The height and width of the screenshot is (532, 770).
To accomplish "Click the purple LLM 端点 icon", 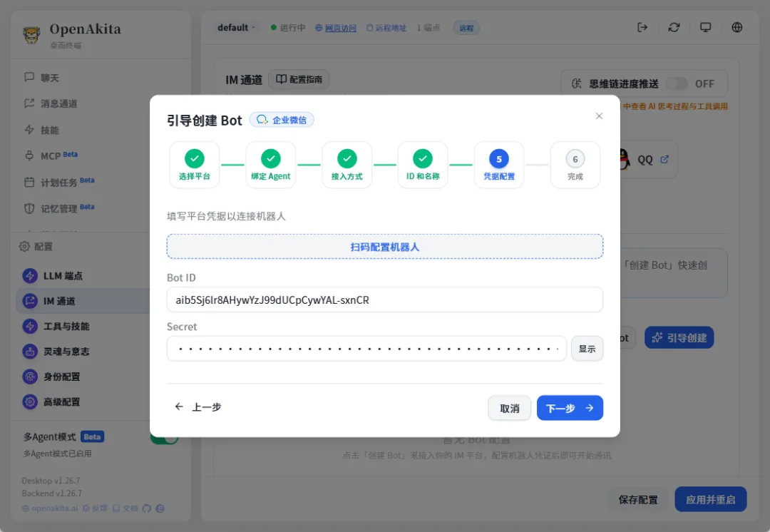I will coord(30,275).
